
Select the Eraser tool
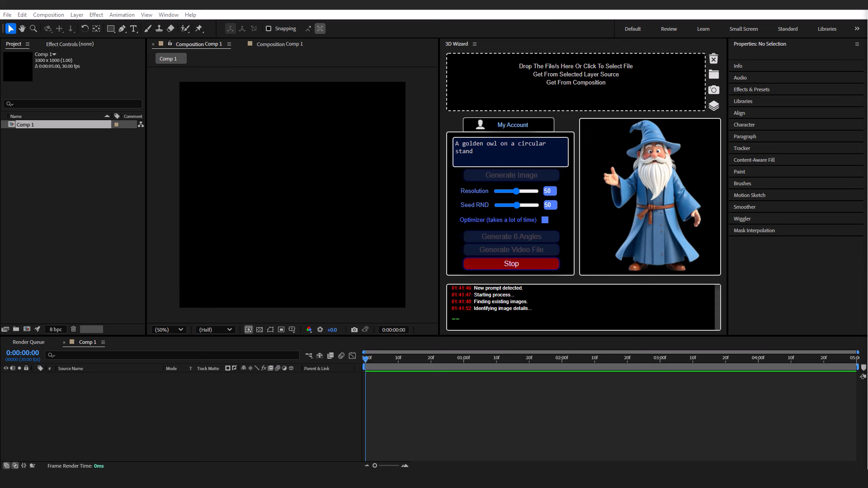[x=170, y=28]
